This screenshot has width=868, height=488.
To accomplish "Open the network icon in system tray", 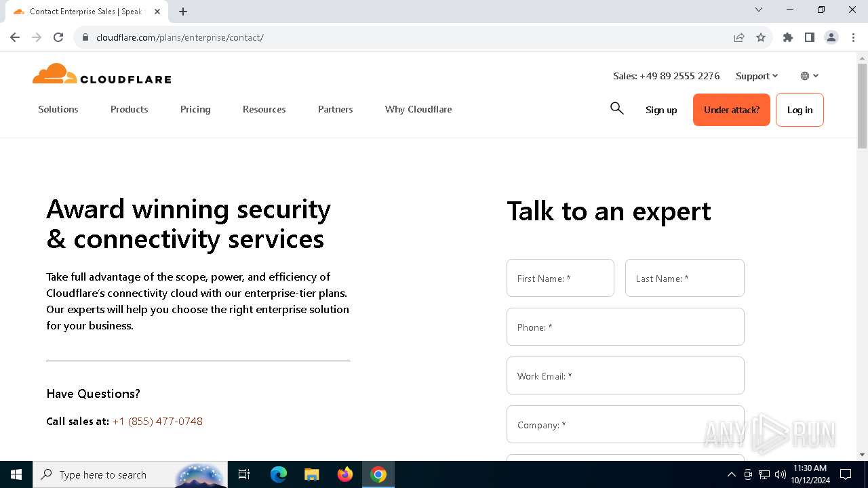I will (x=764, y=474).
